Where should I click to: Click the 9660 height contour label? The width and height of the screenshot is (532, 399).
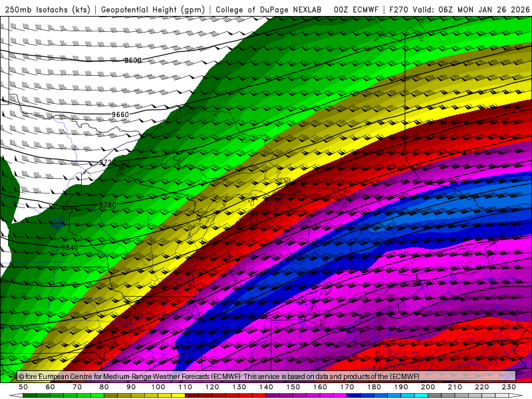click(x=120, y=114)
